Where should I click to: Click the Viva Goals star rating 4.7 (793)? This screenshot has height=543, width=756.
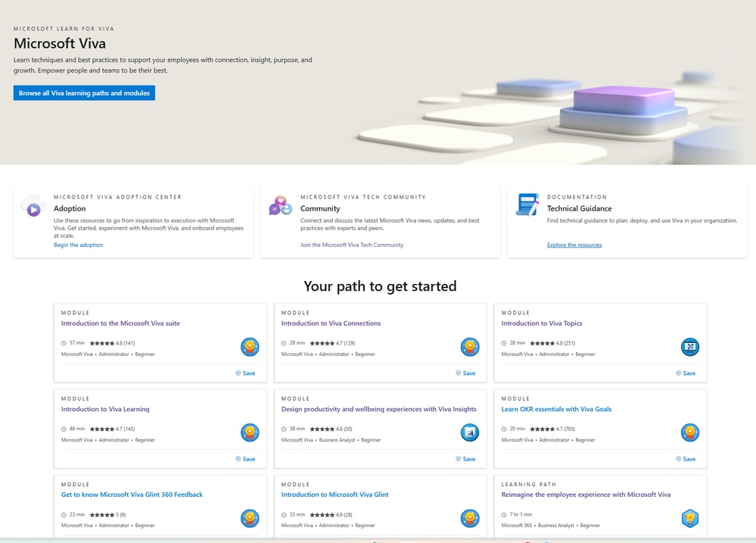pos(552,429)
